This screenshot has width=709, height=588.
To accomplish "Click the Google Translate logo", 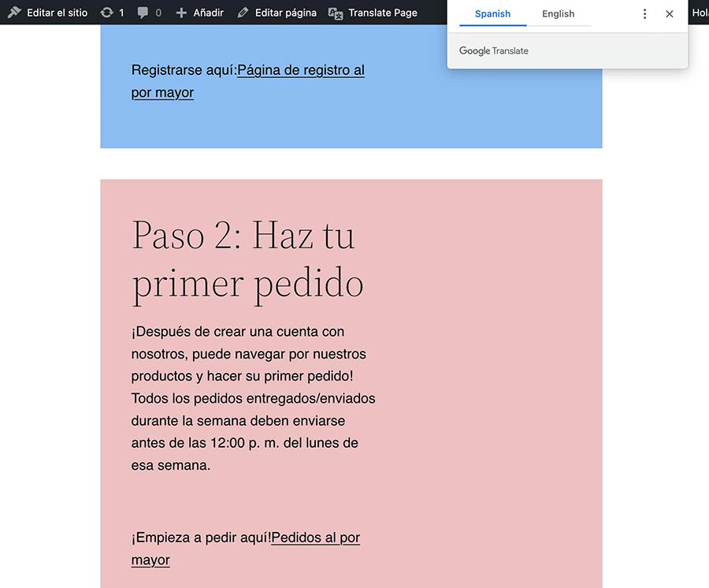I will [494, 51].
